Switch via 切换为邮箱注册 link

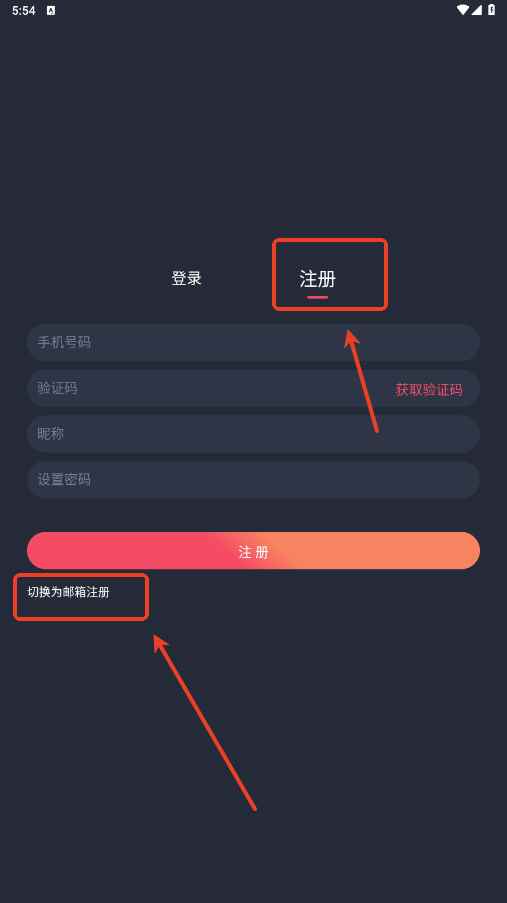point(68,592)
